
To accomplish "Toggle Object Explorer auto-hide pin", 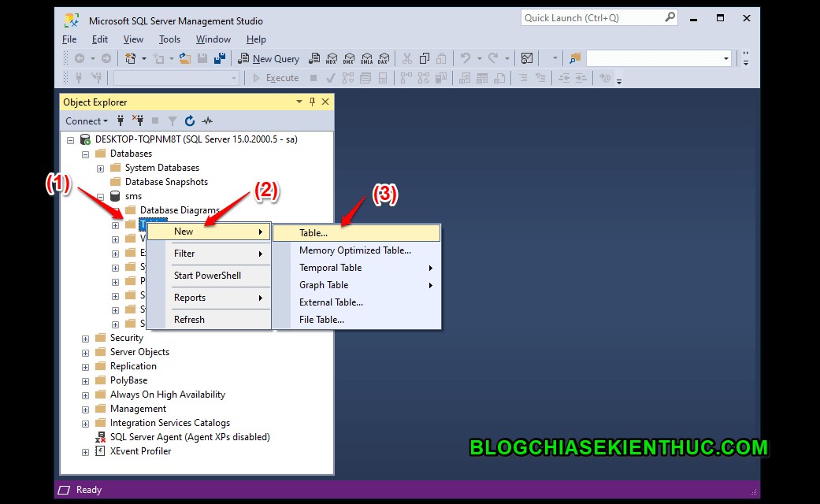I will click(311, 102).
